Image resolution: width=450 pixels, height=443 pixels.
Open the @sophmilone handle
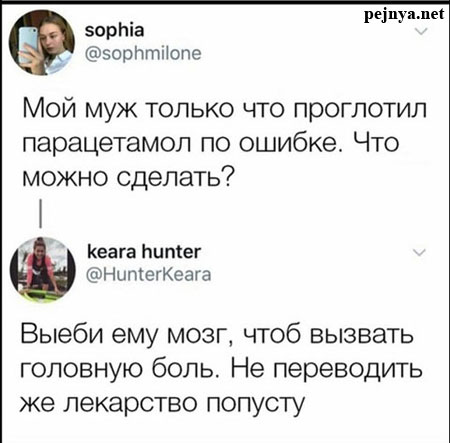click(144, 53)
